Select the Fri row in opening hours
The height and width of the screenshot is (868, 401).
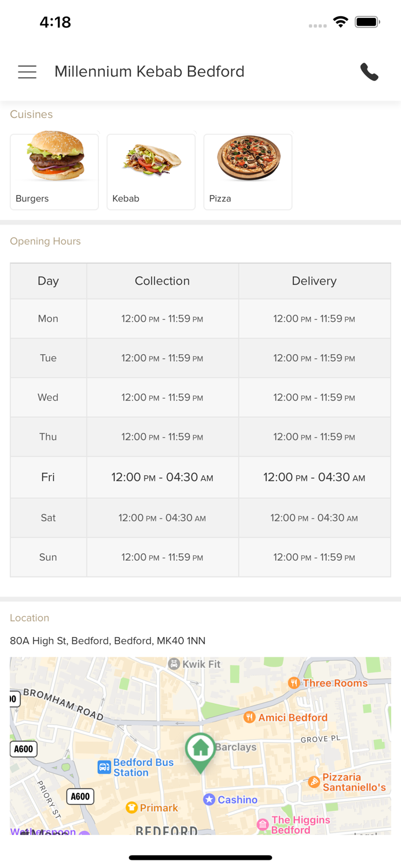(x=200, y=477)
